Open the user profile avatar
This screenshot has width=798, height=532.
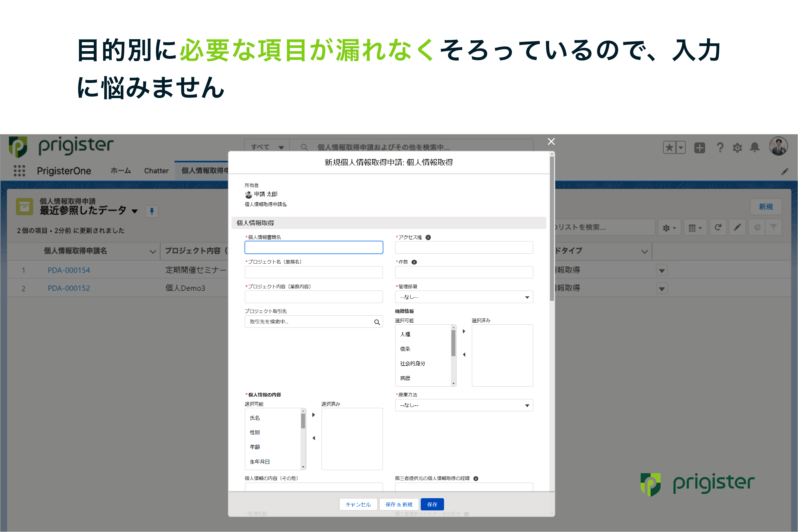coord(778,146)
